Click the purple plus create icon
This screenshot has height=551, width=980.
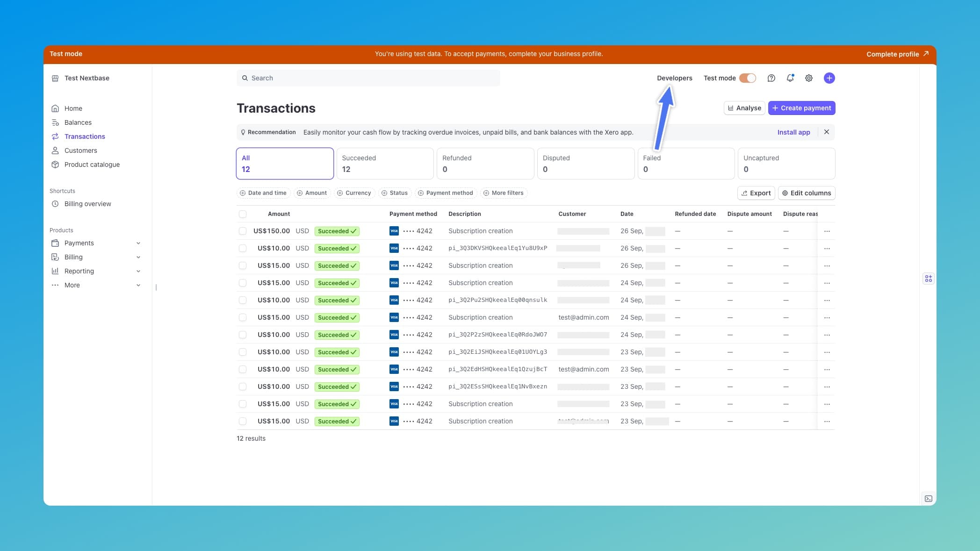pos(829,78)
